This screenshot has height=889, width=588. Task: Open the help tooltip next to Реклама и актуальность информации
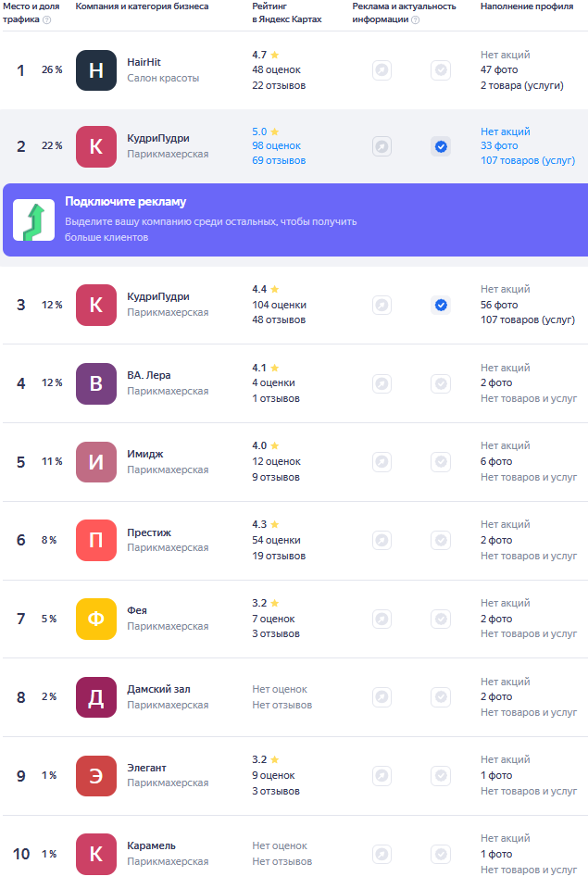pyautogui.click(x=416, y=19)
